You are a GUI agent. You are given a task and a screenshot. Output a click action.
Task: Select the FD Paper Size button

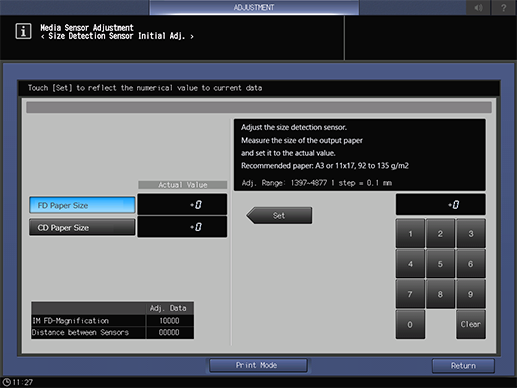tap(82, 205)
